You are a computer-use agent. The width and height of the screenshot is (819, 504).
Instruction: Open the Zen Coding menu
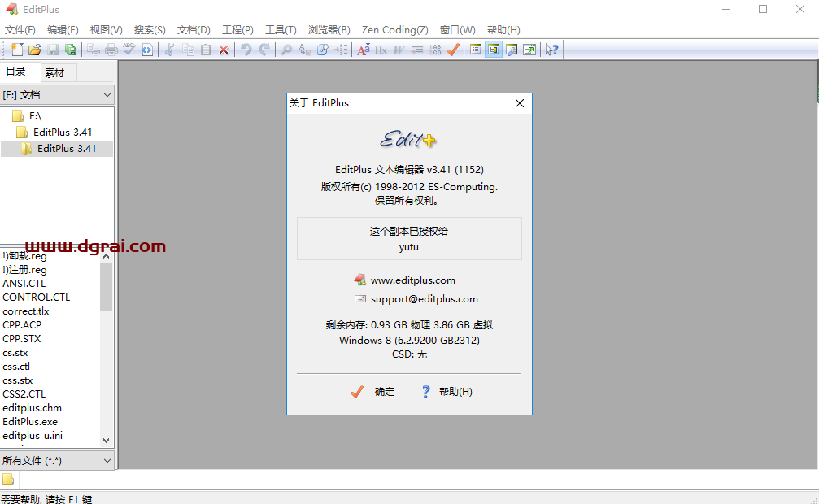[x=395, y=29]
